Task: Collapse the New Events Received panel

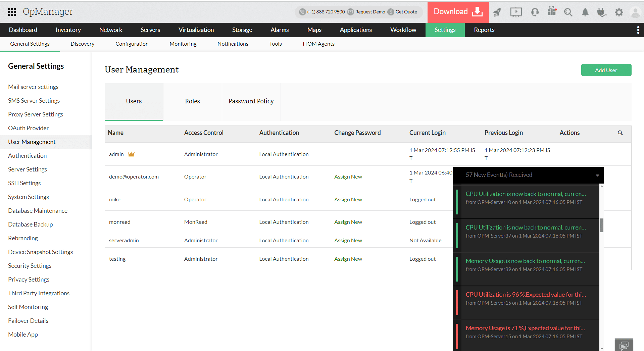Action: [597, 175]
